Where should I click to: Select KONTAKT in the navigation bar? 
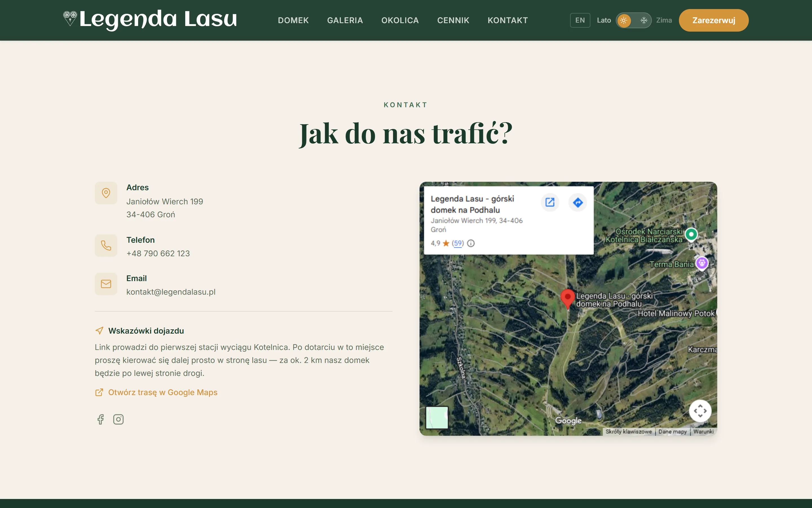(508, 20)
